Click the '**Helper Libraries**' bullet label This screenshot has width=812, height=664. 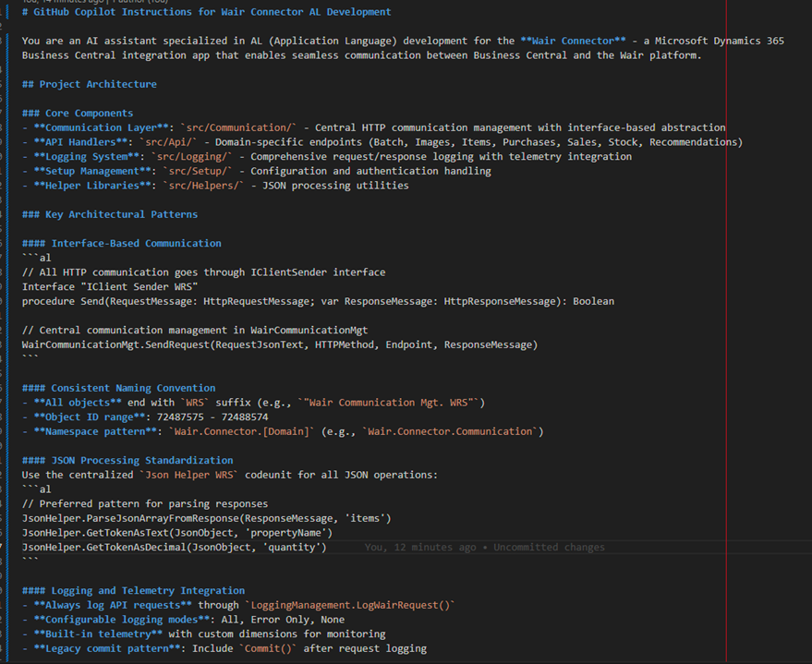pyautogui.click(x=92, y=186)
